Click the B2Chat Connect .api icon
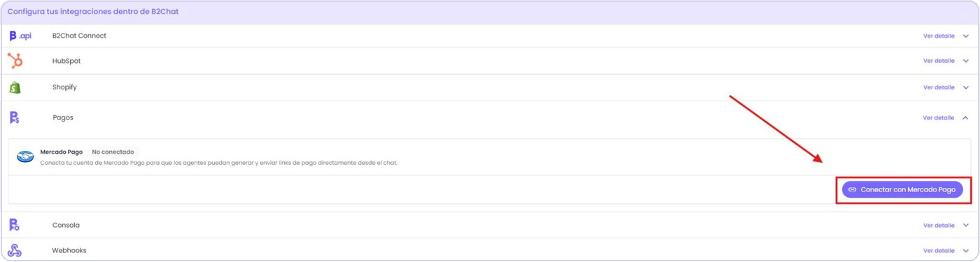980x262 pixels. [20, 36]
